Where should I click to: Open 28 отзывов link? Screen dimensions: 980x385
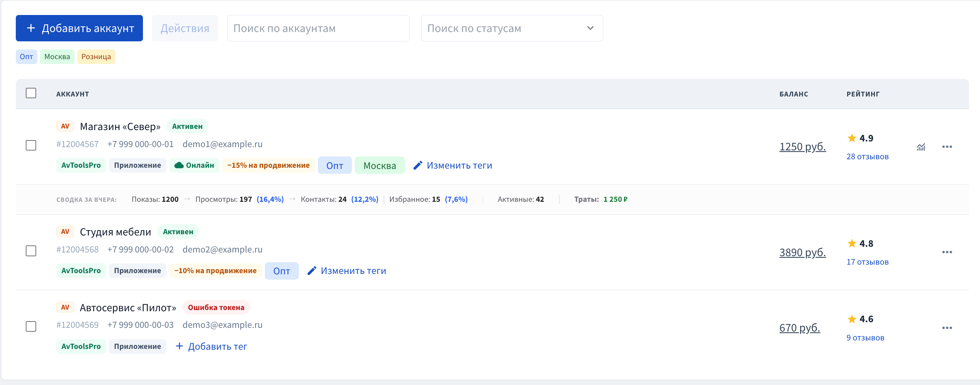coord(867,156)
